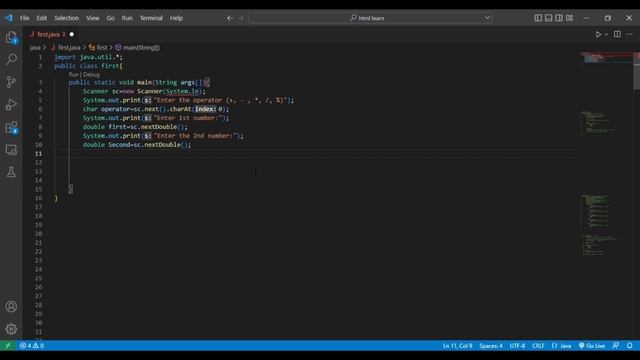Change encoding via UTF-8 status
This screenshot has height=360, width=640.
point(517,346)
